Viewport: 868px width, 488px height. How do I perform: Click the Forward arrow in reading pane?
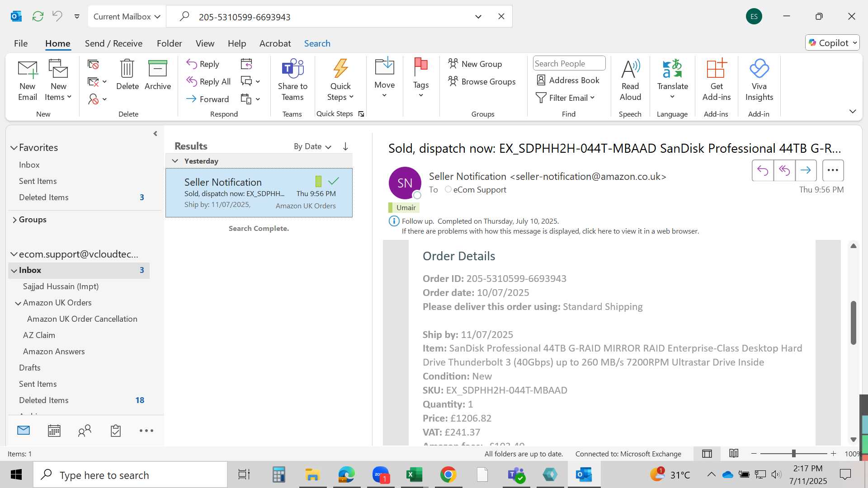[x=806, y=170]
